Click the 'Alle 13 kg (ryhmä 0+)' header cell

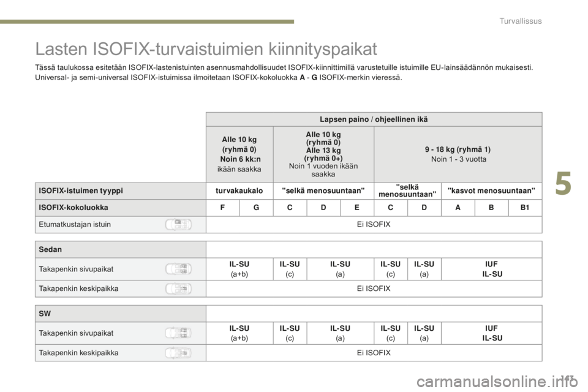pyautogui.click(x=323, y=154)
